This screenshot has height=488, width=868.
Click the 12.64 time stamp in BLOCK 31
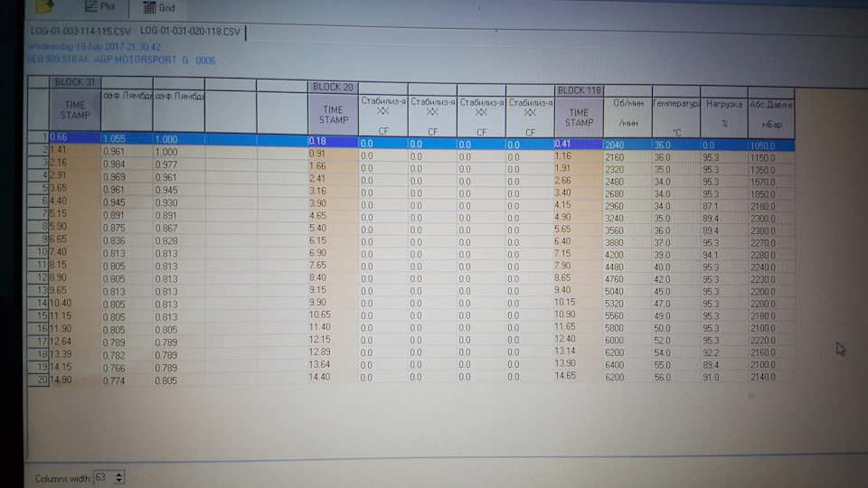(75, 342)
